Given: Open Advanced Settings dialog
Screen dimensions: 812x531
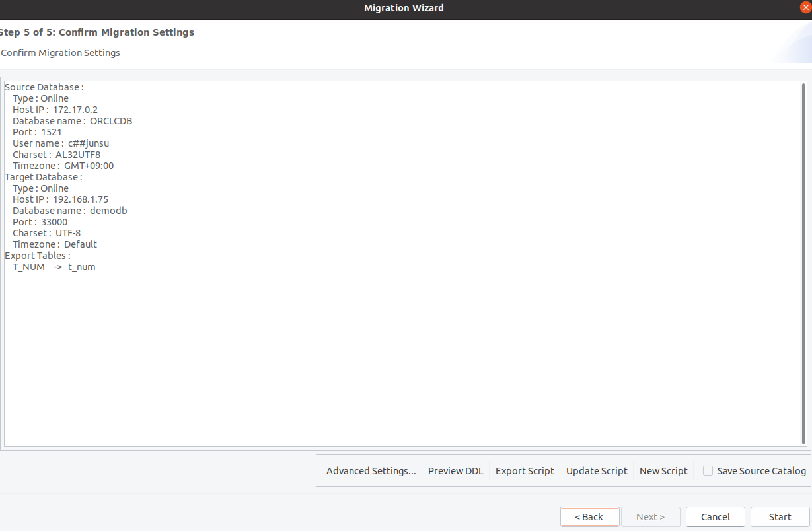Looking at the screenshot, I should [371, 471].
